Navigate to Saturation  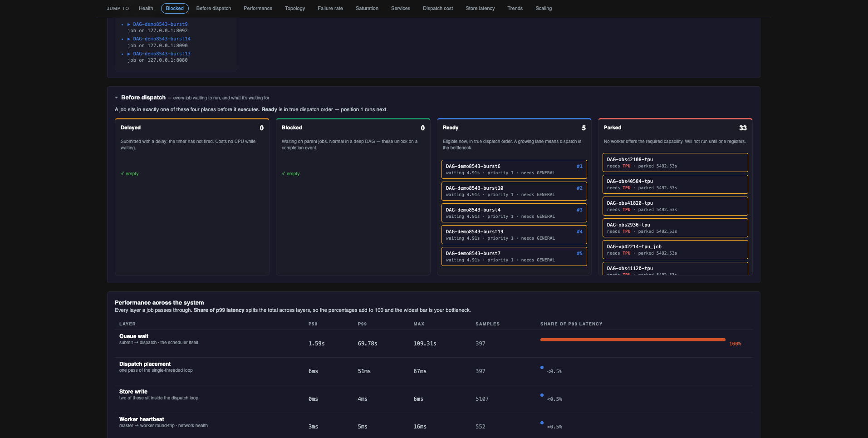(367, 8)
